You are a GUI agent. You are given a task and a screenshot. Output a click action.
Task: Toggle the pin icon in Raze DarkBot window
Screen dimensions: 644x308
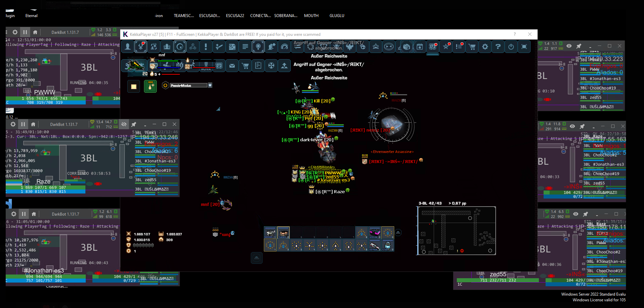click(134, 124)
